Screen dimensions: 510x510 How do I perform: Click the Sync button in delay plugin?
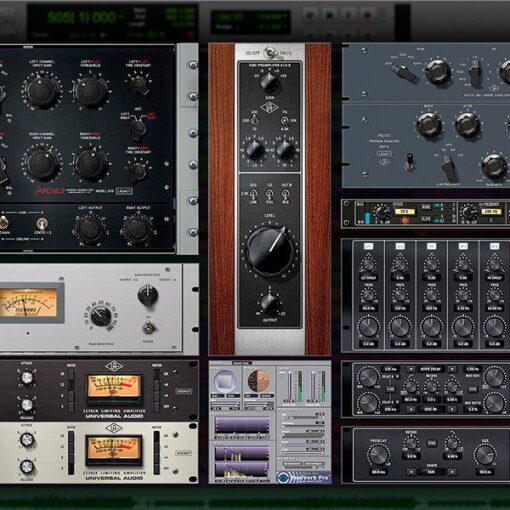pos(472,389)
